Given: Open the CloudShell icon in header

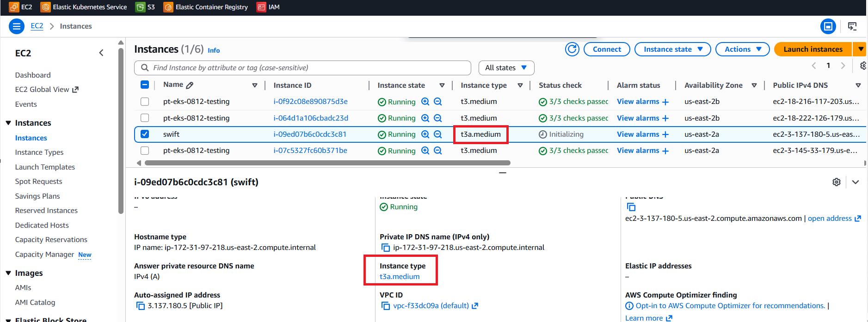Looking at the screenshot, I should [x=852, y=26].
